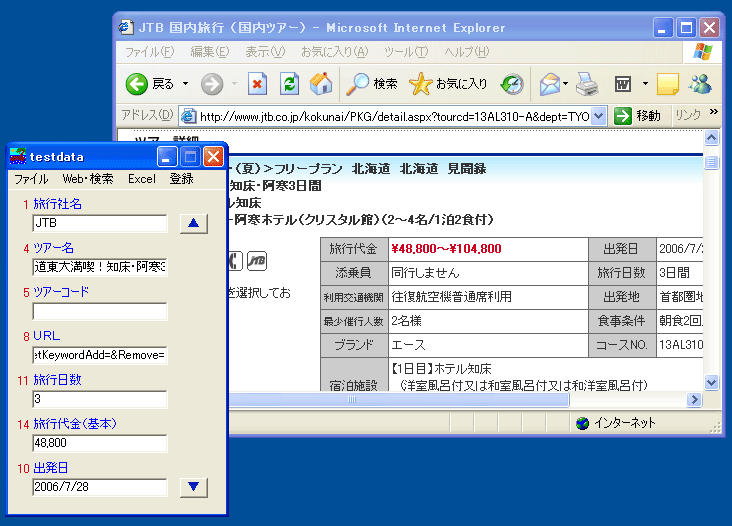Click the 旅行日数 field showing 3
The width and height of the screenshot is (732, 526).
(100, 399)
